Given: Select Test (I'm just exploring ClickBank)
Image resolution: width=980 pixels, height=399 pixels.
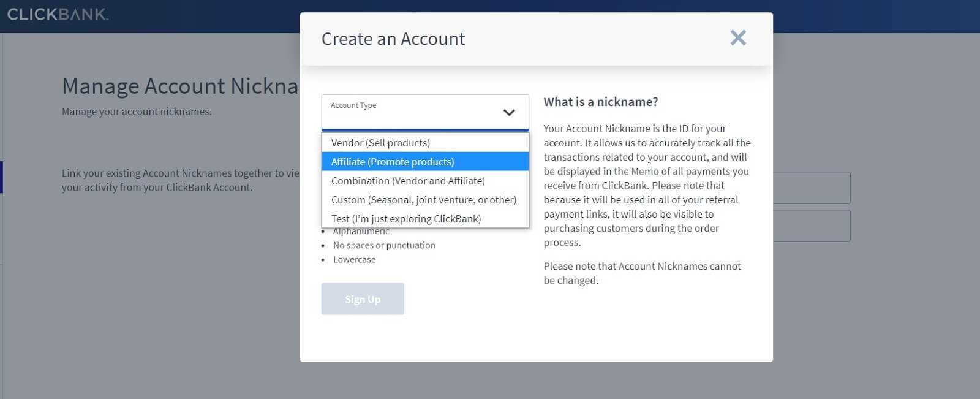Looking at the screenshot, I should tap(425, 219).
